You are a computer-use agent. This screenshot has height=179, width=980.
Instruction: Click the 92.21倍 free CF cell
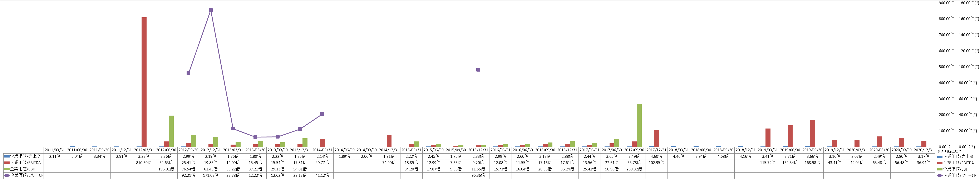[188, 176]
